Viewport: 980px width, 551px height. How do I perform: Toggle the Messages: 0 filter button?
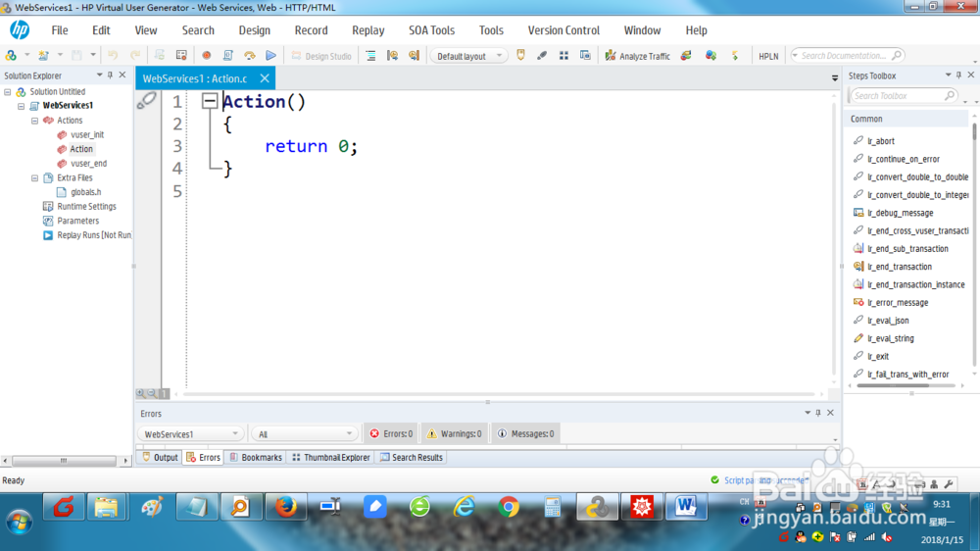coord(525,433)
